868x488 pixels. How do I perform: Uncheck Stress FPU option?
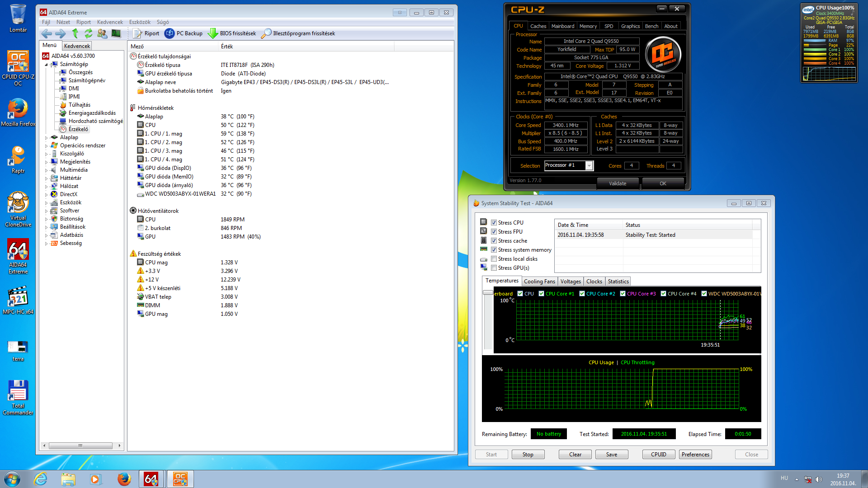494,232
